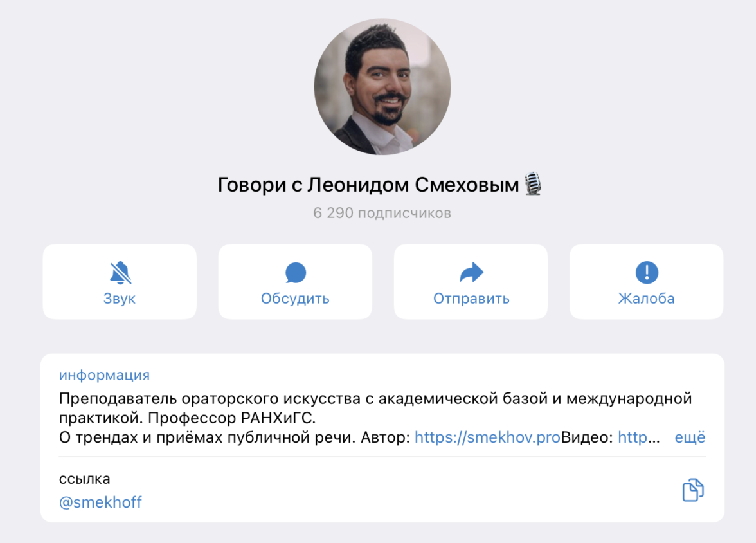Screen dimensions: 756x543
Task: View the channel profile photo
Action: point(383,87)
